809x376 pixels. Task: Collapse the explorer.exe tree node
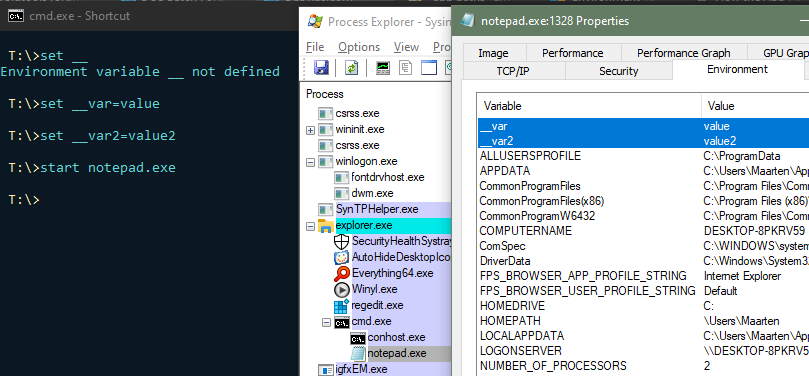(310, 226)
